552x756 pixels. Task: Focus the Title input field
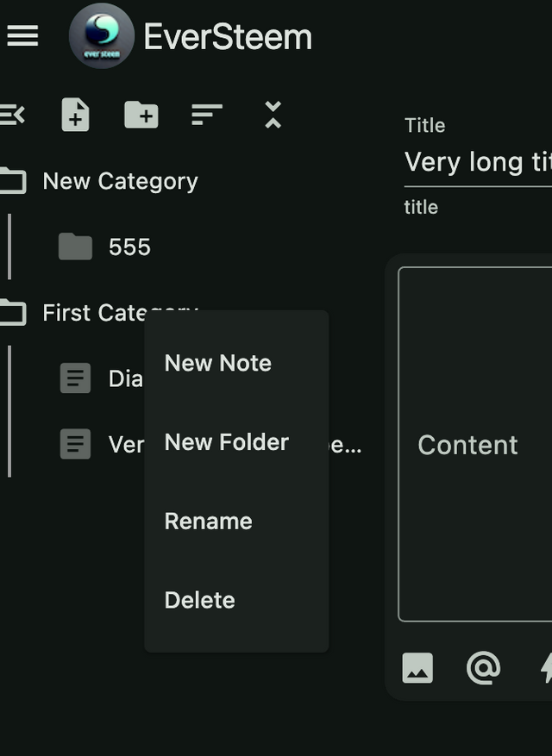point(478,162)
